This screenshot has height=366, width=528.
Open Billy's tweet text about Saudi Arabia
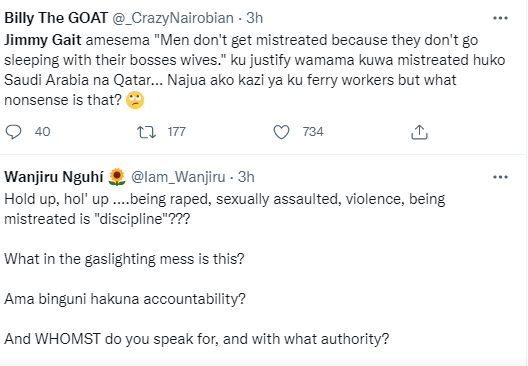point(255,70)
